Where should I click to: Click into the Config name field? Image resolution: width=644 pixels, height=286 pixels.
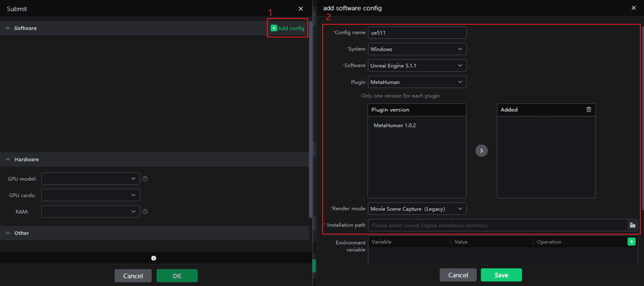(x=417, y=33)
